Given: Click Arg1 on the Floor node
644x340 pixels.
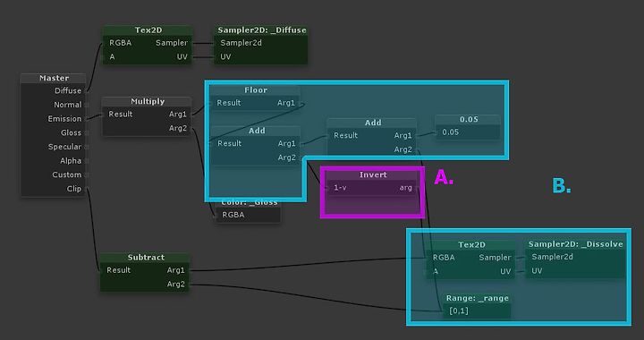Looking at the screenshot, I should [x=286, y=103].
